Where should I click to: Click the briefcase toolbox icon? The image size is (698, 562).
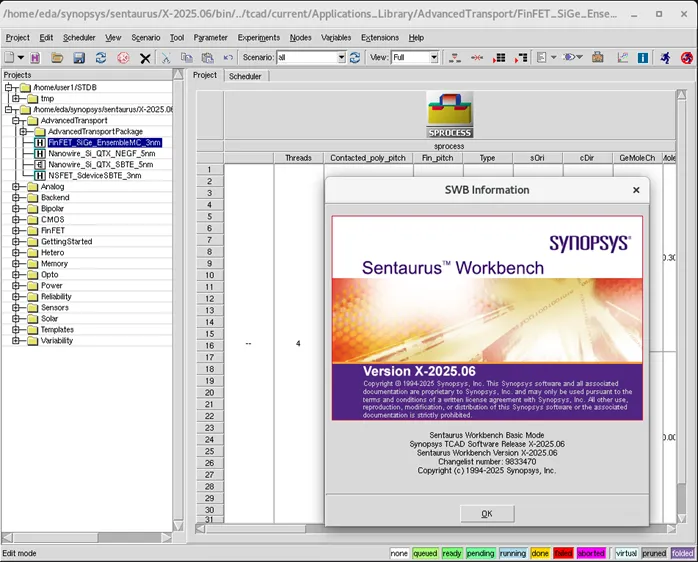coord(597,57)
